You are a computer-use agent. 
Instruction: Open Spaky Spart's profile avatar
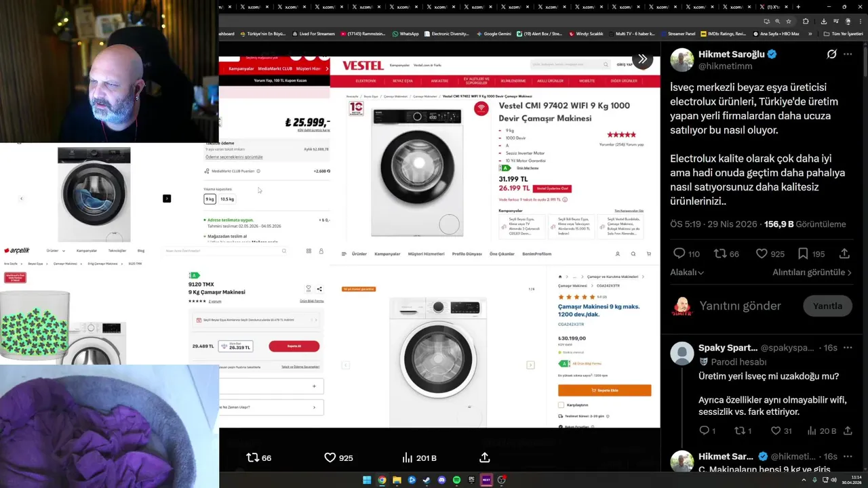pyautogui.click(x=682, y=353)
